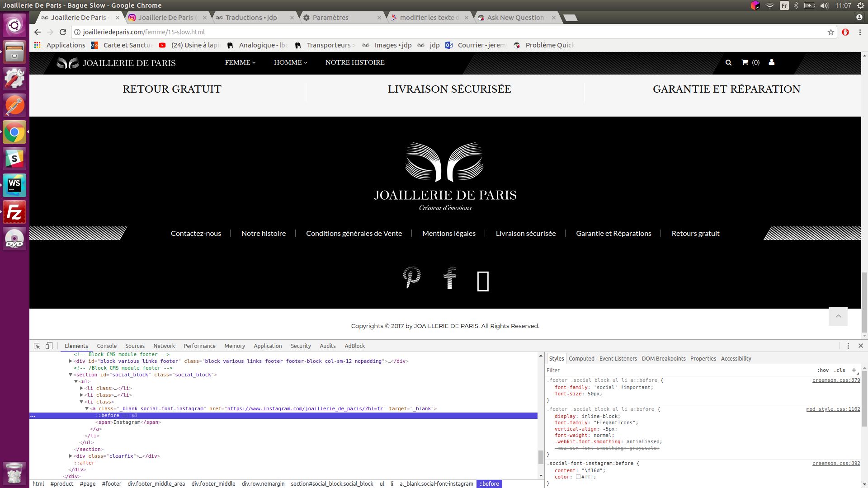868x488 pixels.
Task: Open the FEMME dropdown menu
Action: tap(240, 62)
